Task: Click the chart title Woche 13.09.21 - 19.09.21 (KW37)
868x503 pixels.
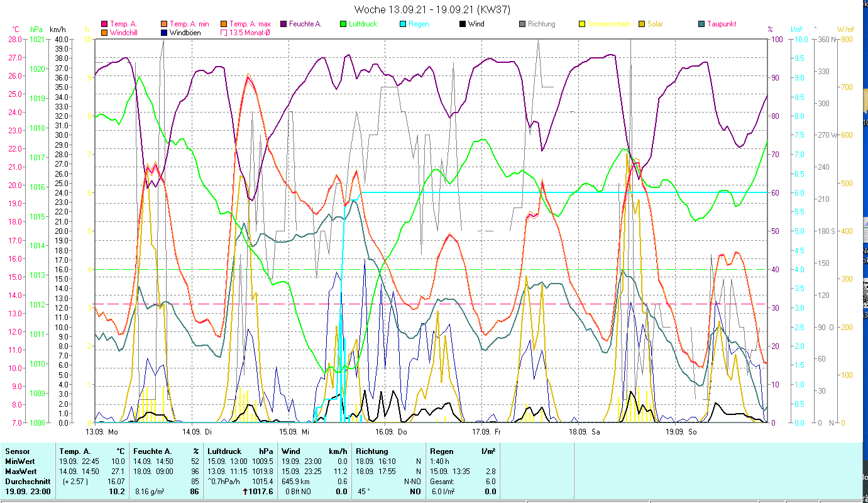Action: point(432,9)
